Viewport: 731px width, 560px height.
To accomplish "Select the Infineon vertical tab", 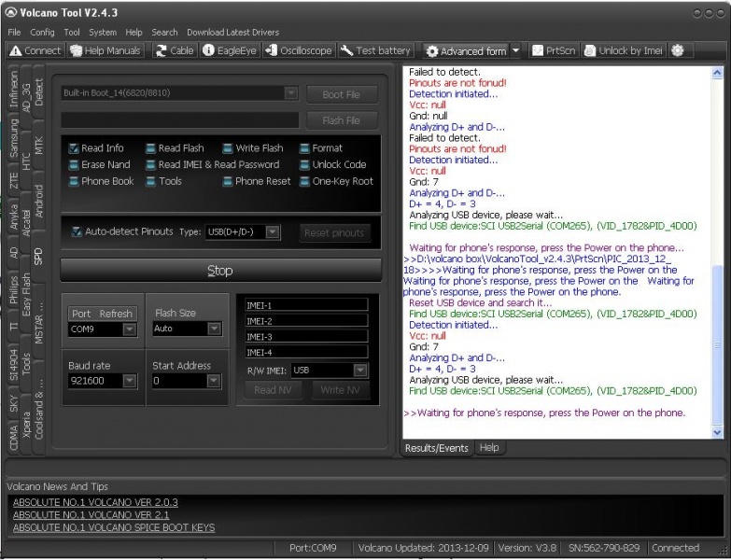I will click(x=14, y=89).
